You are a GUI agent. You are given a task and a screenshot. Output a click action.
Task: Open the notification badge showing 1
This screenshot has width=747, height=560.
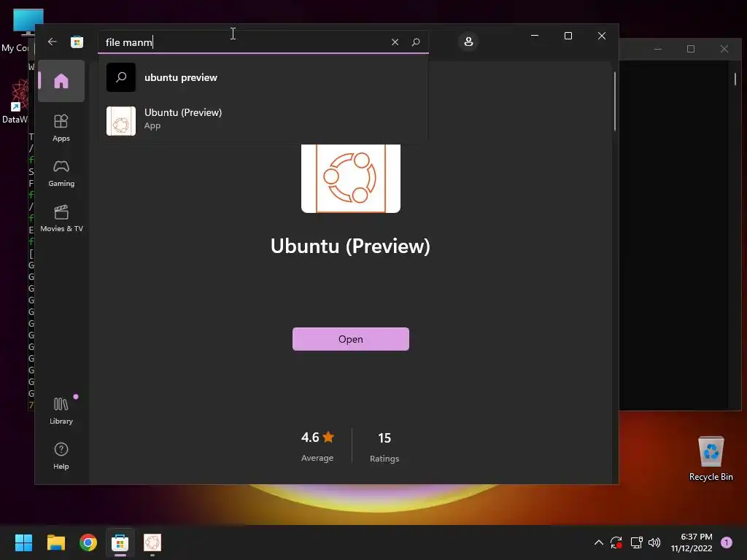click(x=727, y=542)
